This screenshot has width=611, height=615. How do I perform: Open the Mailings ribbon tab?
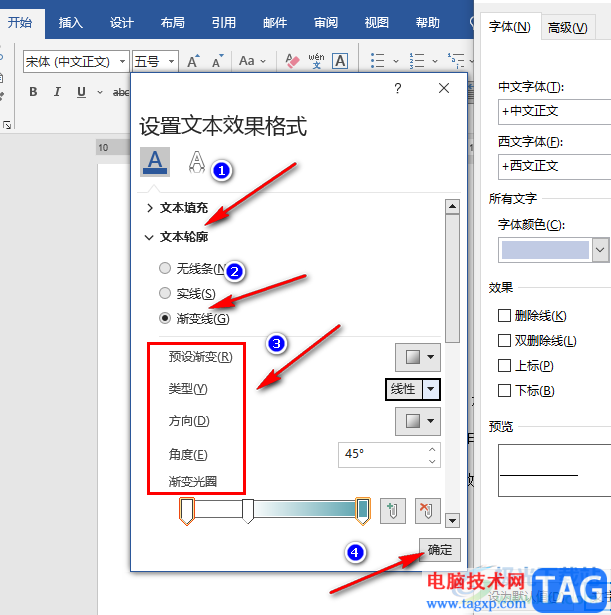275,23
